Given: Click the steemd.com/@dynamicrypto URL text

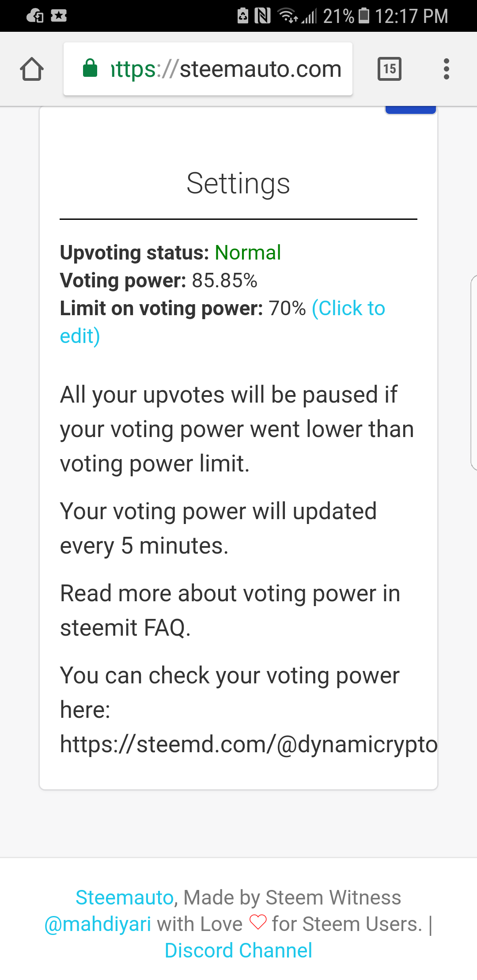Looking at the screenshot, I should (249, 744).
